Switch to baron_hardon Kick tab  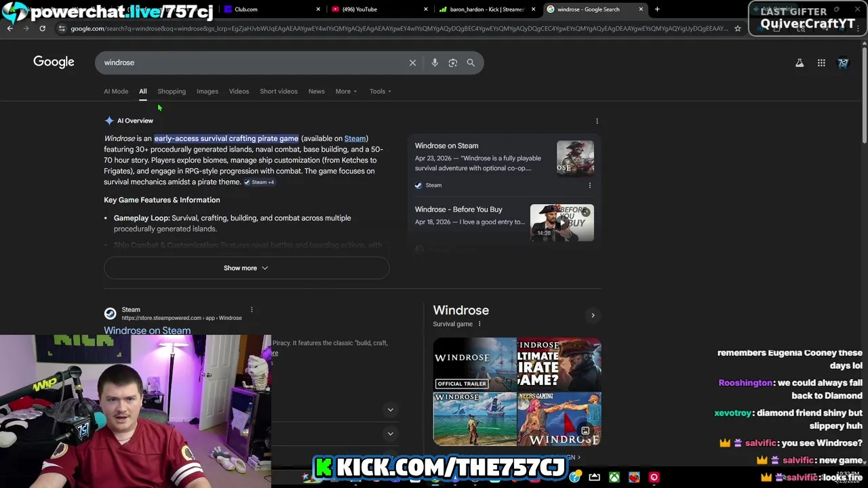coord(487,9)
